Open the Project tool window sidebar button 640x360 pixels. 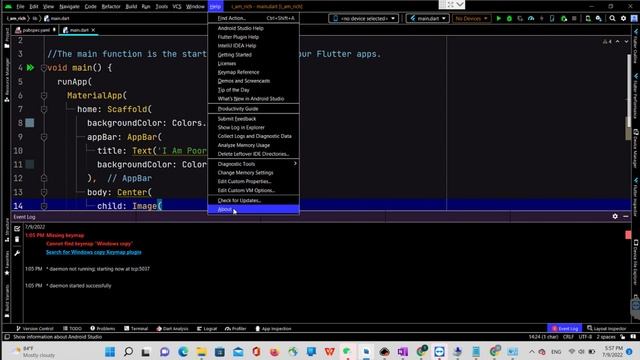[x=7, y=38]
